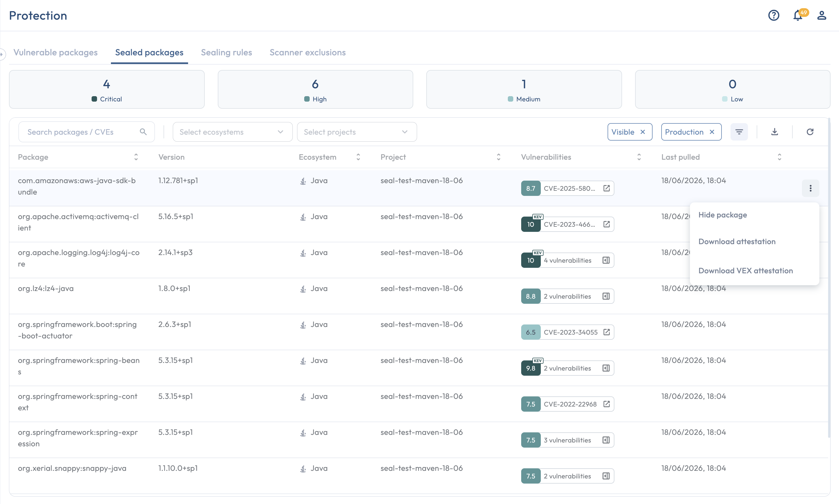This screenshot has height=504, width=839.
Task: Click the download export icon in toolbar
Action: tap(774, 132)
